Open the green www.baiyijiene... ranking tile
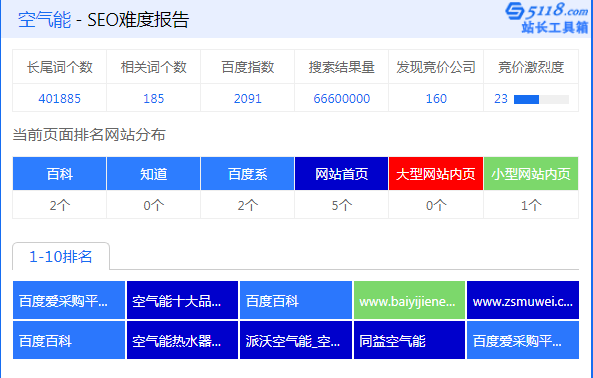593x378 pixels. point(409,300)
